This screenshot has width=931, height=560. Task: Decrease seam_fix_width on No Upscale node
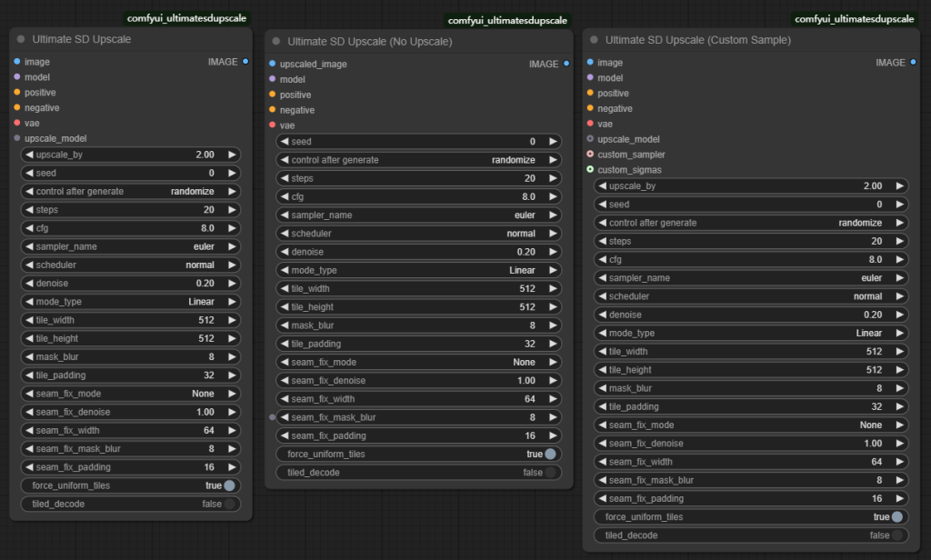[x=285, y=399]
